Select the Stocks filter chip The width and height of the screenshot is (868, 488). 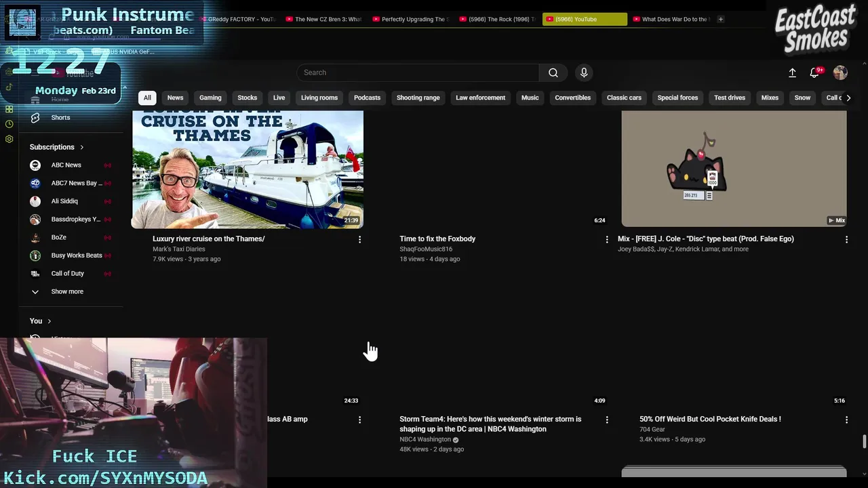tap(248, 98)
